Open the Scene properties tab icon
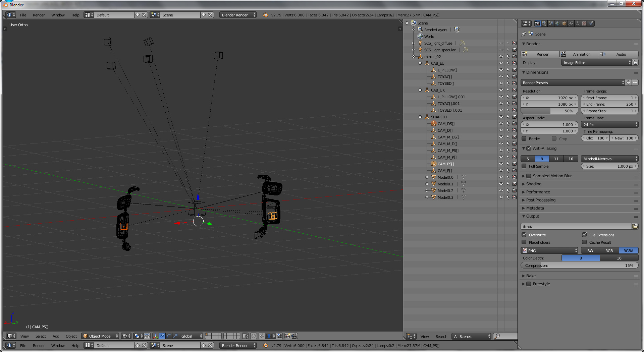Image resolution: width=644 pixels, height=352 pixels. (x=551, y=23)
